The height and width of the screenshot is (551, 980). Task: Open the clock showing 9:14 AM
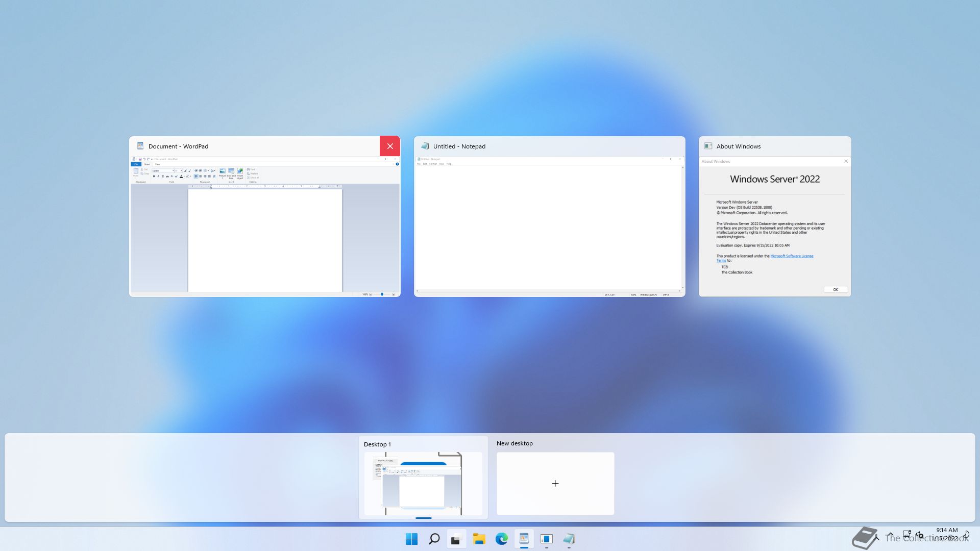947,534
